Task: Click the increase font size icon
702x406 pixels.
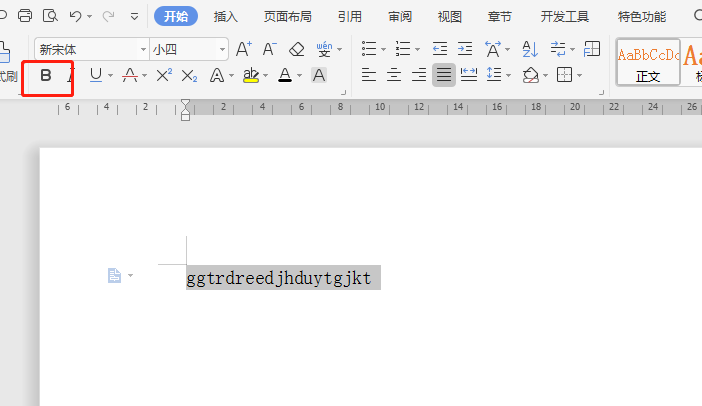Action: click(x=244, y=49)
